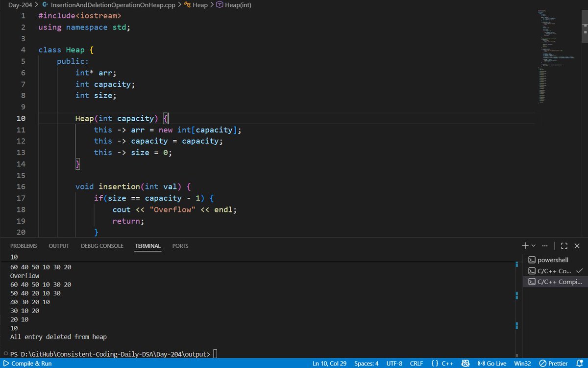The height and width of the screenshot is (368, 588).
Task: Expand the terminal launch profile dropdown arrow
Action: 534,245
